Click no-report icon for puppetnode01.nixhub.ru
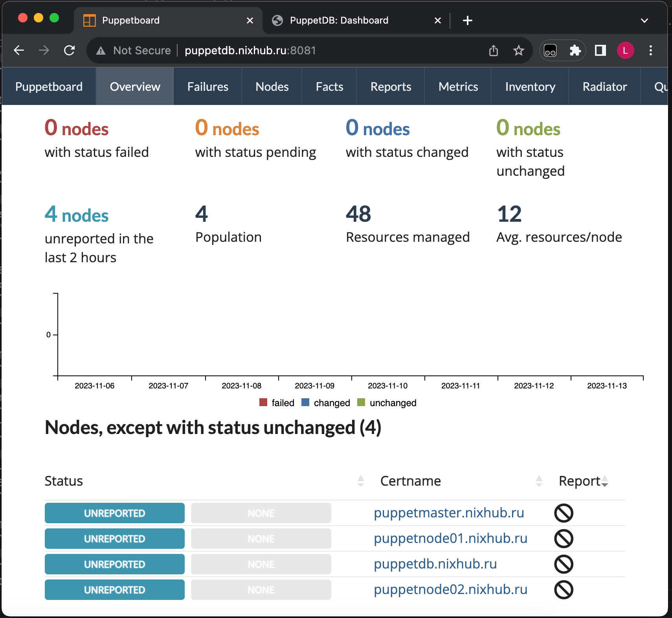This screenshot has width=672, height=618. point(564,539)
